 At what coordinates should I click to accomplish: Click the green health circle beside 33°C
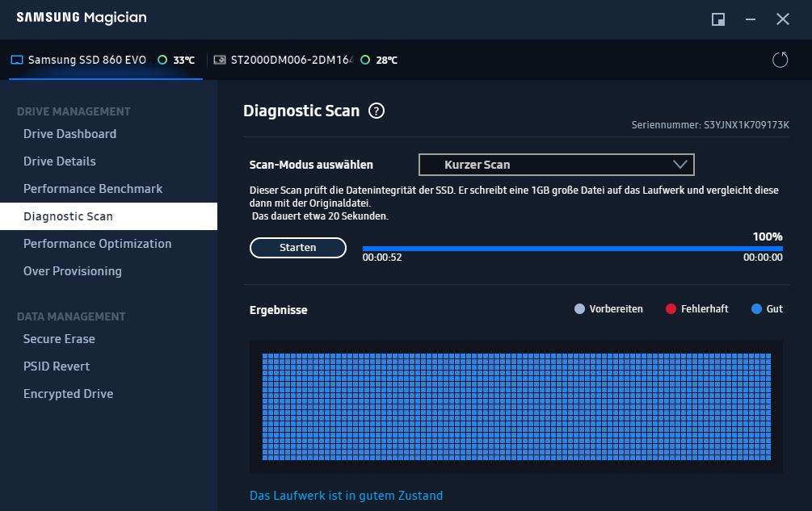tap(162, 60)
